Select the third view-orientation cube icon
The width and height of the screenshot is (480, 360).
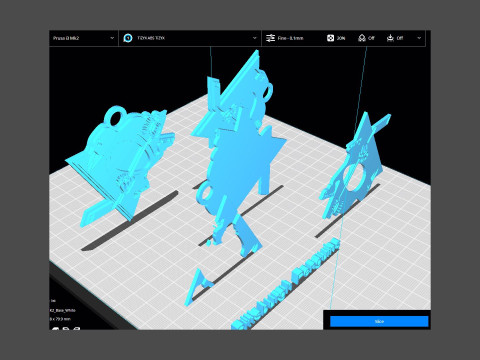(77, 328)
